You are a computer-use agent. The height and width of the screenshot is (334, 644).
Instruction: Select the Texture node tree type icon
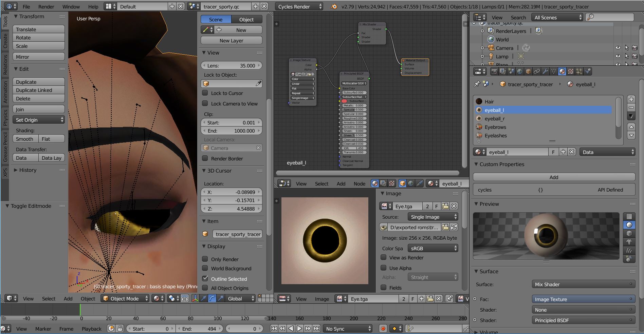point(392,183)
